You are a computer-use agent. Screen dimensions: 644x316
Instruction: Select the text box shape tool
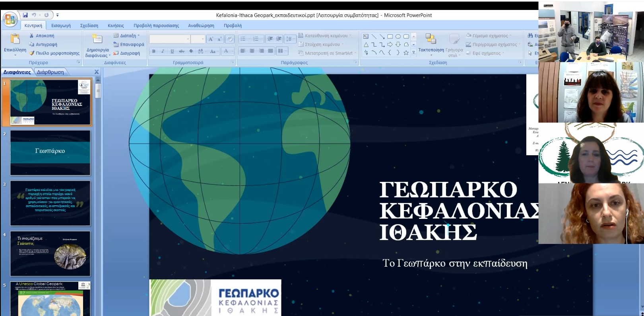coord(366,36)
